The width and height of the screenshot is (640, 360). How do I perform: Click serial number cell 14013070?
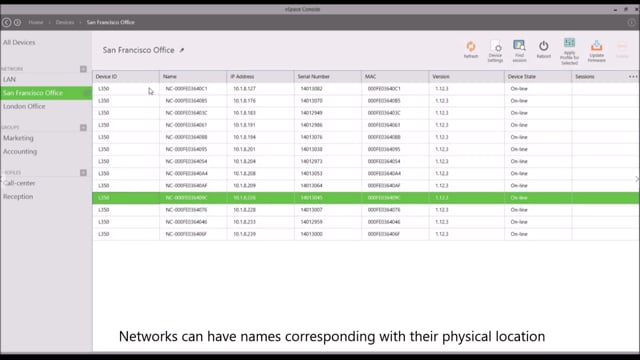311,101
